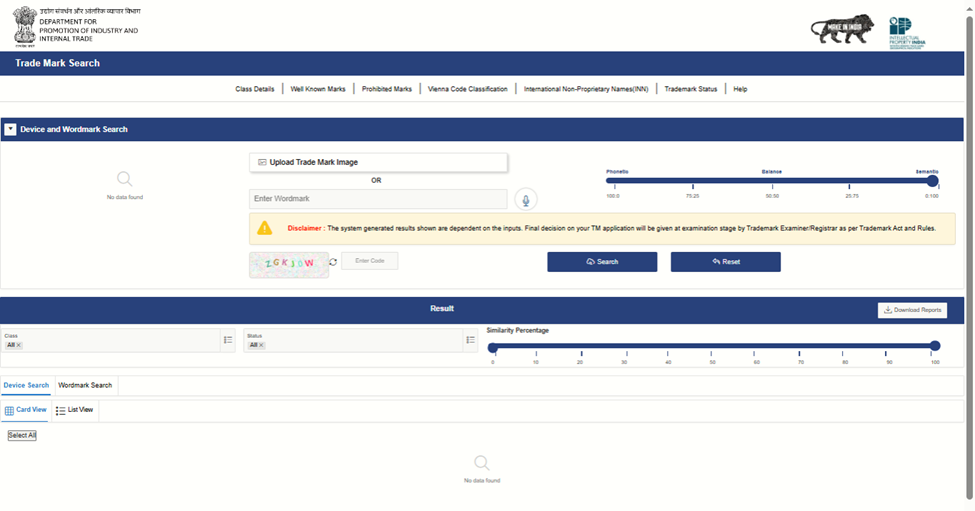Remove the 'All' tag in Class filter
The image size is (975, 511).
pyautogui.click(x=19, y=345)
